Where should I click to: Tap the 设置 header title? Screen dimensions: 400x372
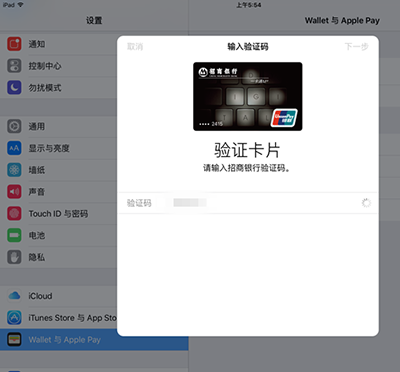[x=94, y=21]
